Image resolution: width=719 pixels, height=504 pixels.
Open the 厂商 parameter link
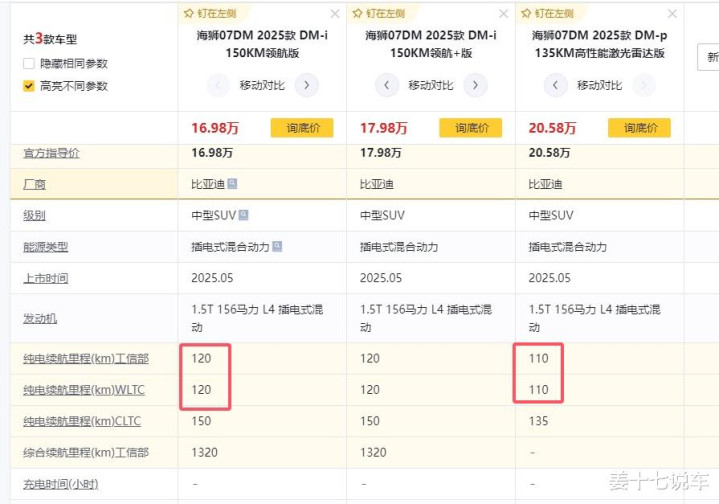pyautogui.click(x=34, y=184)
